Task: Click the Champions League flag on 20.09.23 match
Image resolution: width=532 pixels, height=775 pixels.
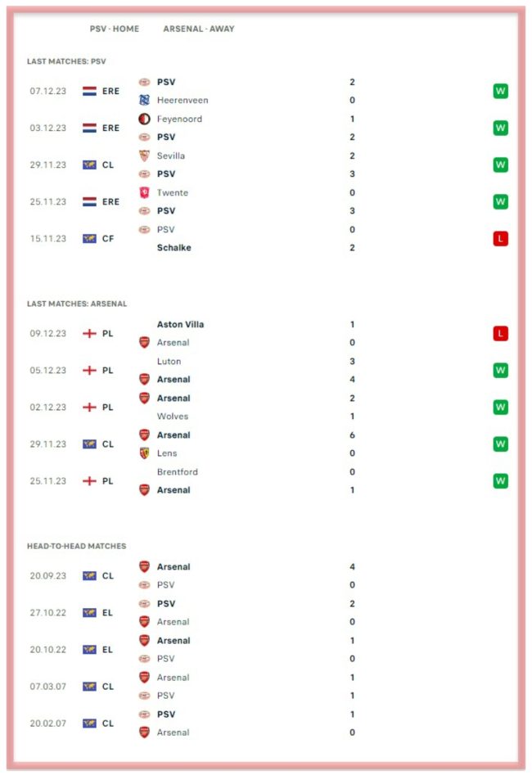Action: tap(89, 576)
